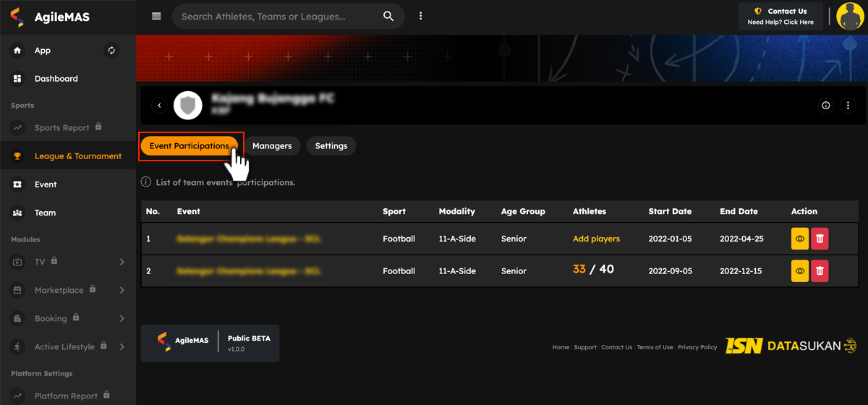Click the refresh icon next to App
Image resolution: width=868 pixels, height=405 pixels.
[x=111, y=51]
